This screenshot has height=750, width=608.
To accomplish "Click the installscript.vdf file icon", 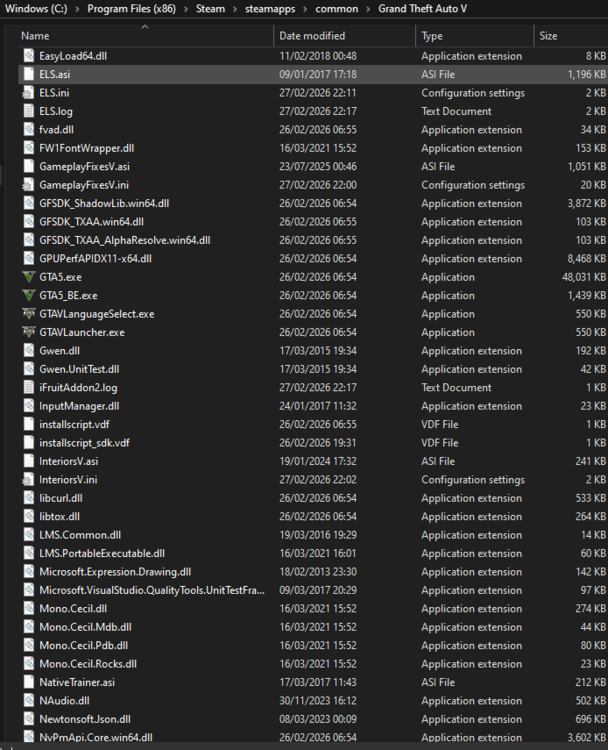I will tap(29, 424).
